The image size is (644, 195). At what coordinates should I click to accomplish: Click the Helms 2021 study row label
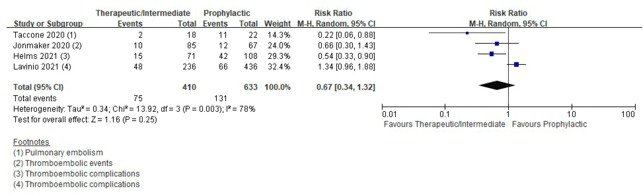click(41, 56)
